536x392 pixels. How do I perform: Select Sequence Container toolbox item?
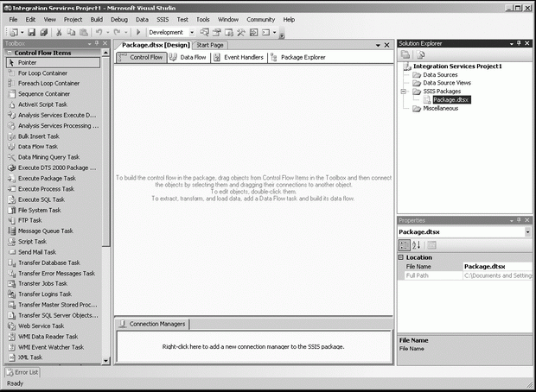click(53, 94)
